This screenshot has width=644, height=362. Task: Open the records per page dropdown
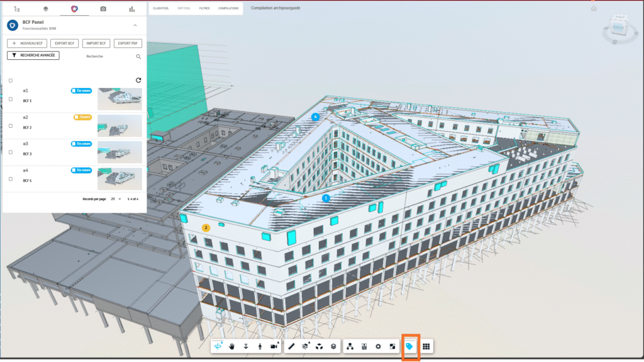click(x=116, y=198)
